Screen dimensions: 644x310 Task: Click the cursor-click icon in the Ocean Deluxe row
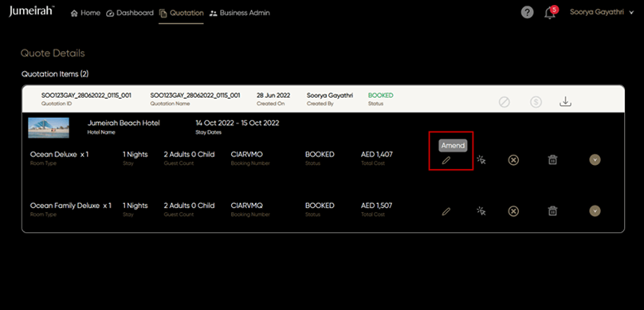[481, 159]
